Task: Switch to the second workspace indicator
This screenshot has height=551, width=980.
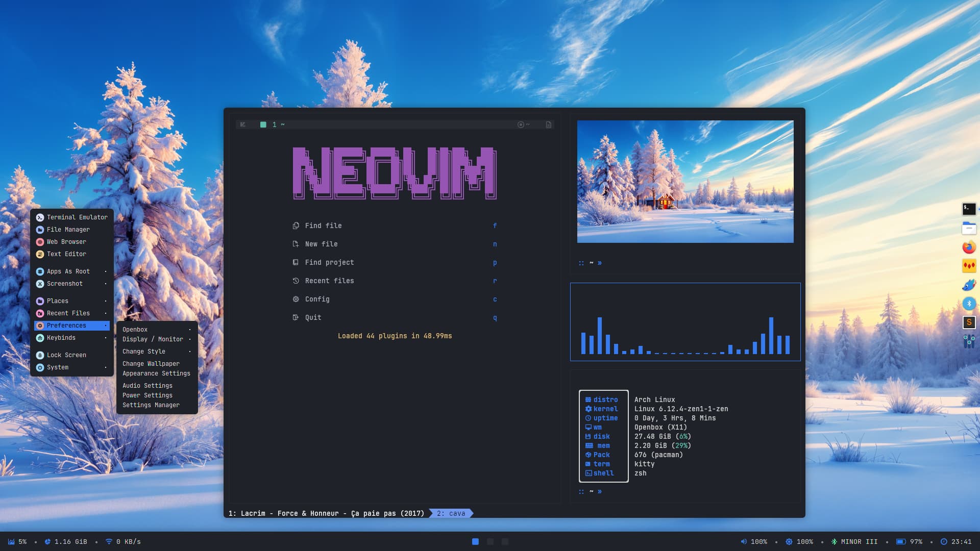Action: coord(490,542)
